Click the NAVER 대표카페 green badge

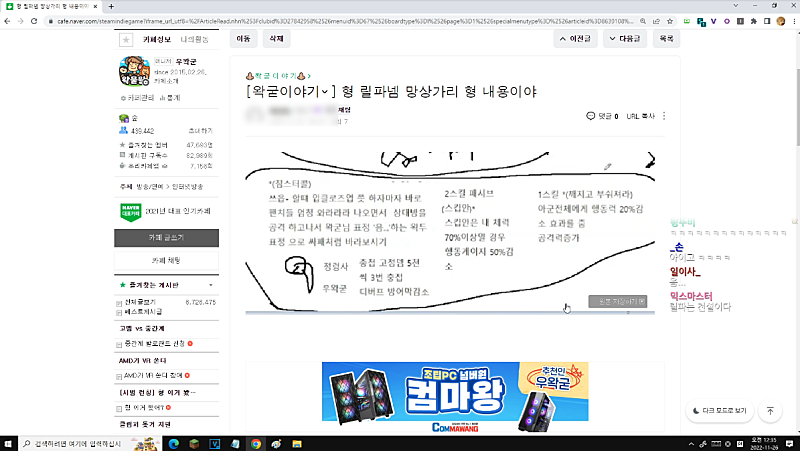click(130, 211)
